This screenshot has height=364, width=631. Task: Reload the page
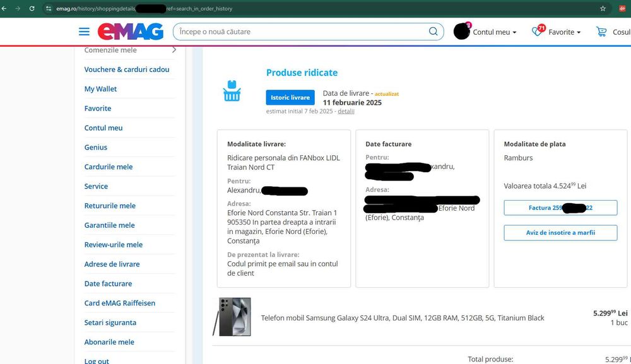coord(32,8)
